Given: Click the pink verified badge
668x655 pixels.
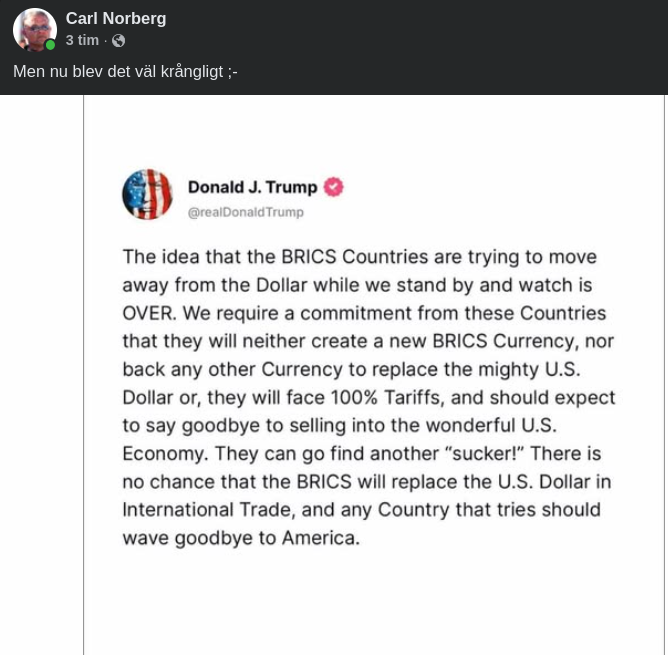Looking at the screenshot, I should tap(333, 187).
